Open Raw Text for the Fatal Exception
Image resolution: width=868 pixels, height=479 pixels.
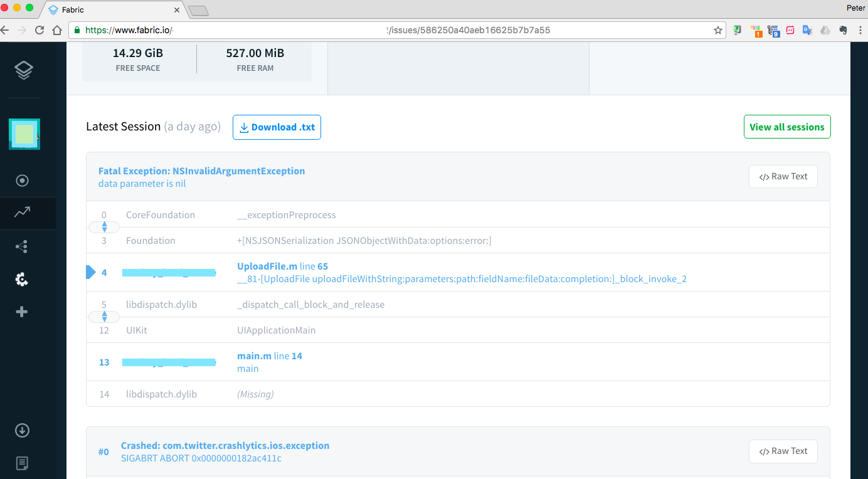click(x=783, y=177)
